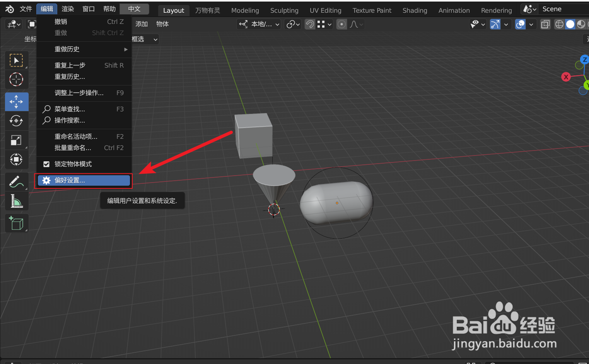589x364 pixels.
Task: Open the pivot point dropdown
Action: point(292,24)
